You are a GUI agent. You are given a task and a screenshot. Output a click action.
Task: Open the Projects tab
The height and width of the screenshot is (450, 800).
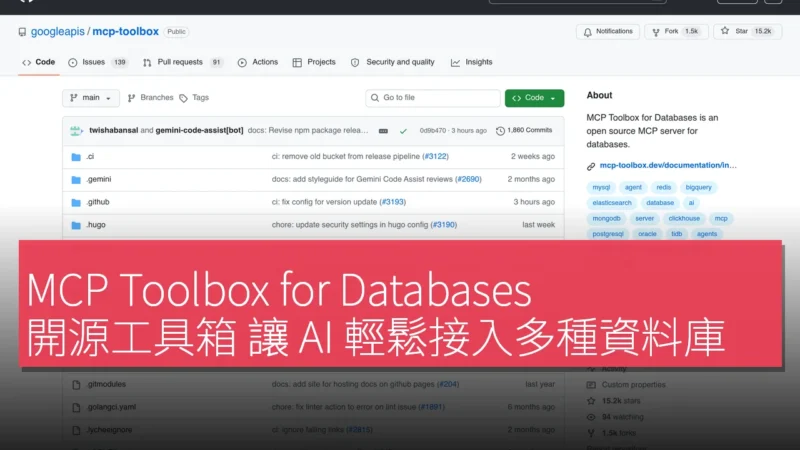pos(314,62)
